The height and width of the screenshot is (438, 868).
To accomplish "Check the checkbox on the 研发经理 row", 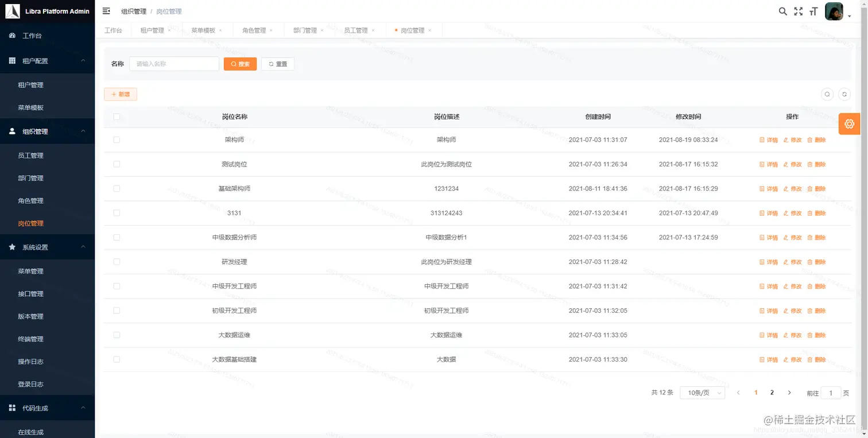I will tap(117, 262).
